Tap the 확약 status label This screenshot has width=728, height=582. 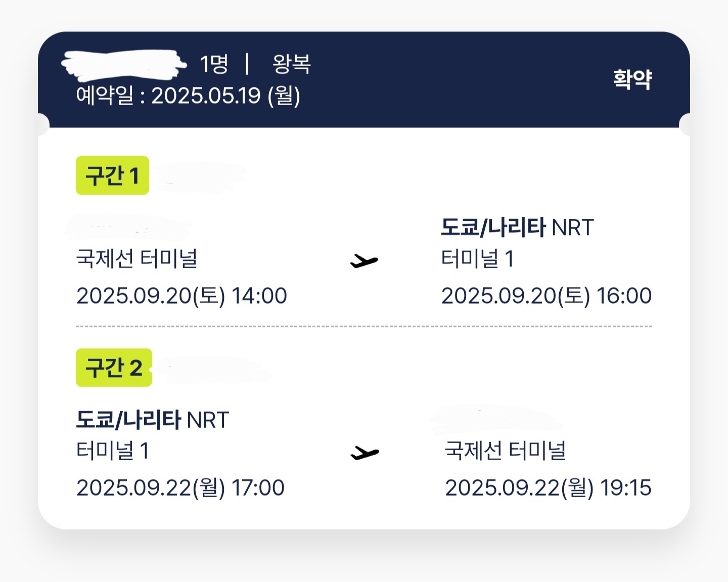[632, 79]
